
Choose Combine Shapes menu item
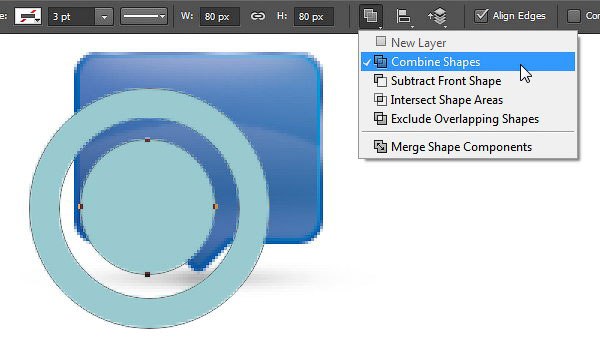pyautogui.click(x=468, y=62)
